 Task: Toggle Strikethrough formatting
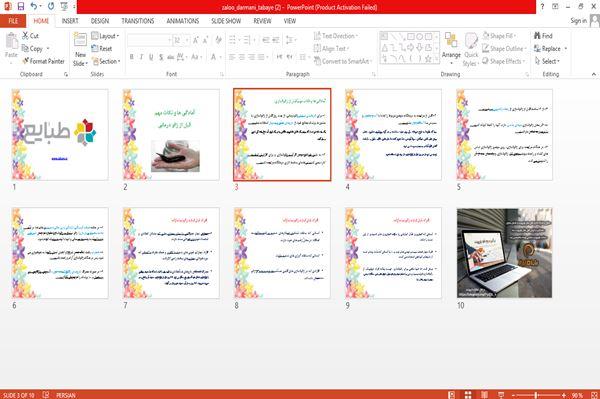[x=171, y=57]
